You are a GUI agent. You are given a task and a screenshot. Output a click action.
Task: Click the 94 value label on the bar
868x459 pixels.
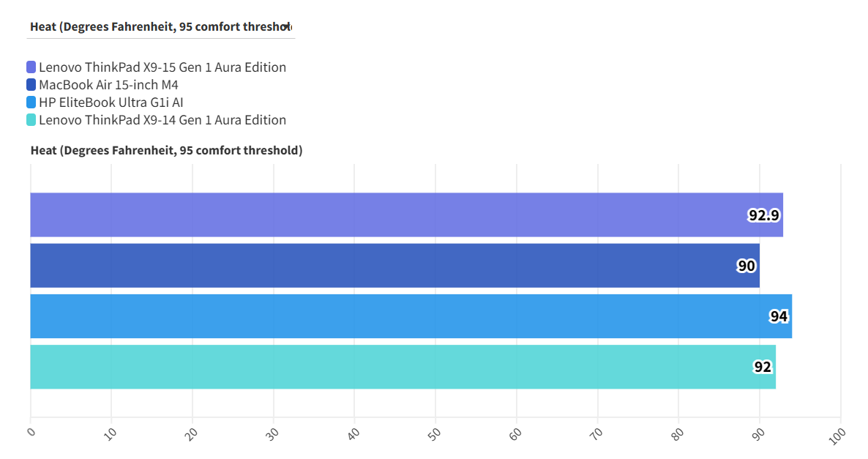tap(779, 316)
